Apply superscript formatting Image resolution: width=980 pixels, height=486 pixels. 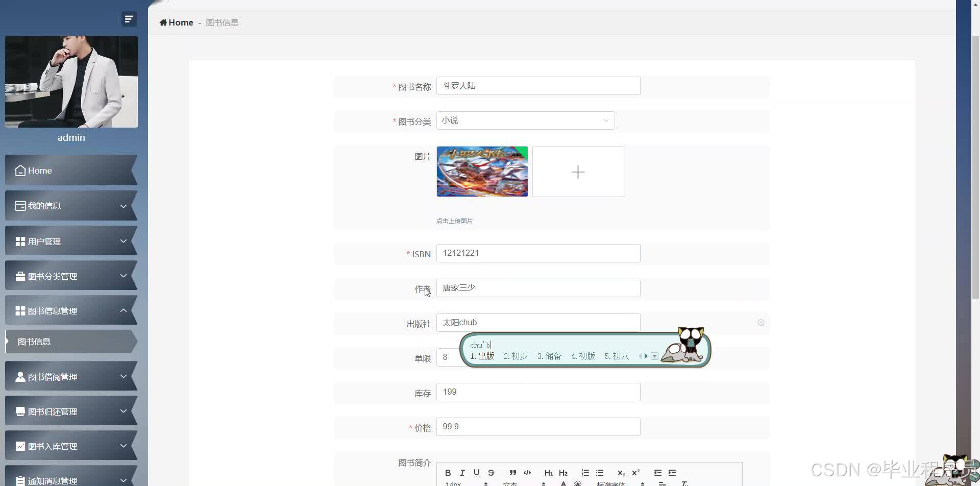[x=635, y=473]
